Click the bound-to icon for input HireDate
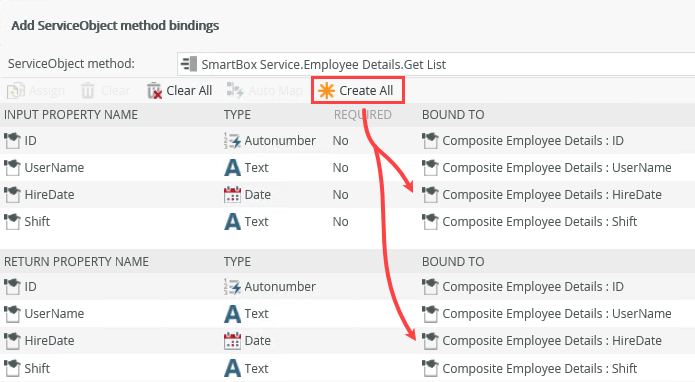Image resolution: width=695 pixels, height=382 pixels. [430, 195]
